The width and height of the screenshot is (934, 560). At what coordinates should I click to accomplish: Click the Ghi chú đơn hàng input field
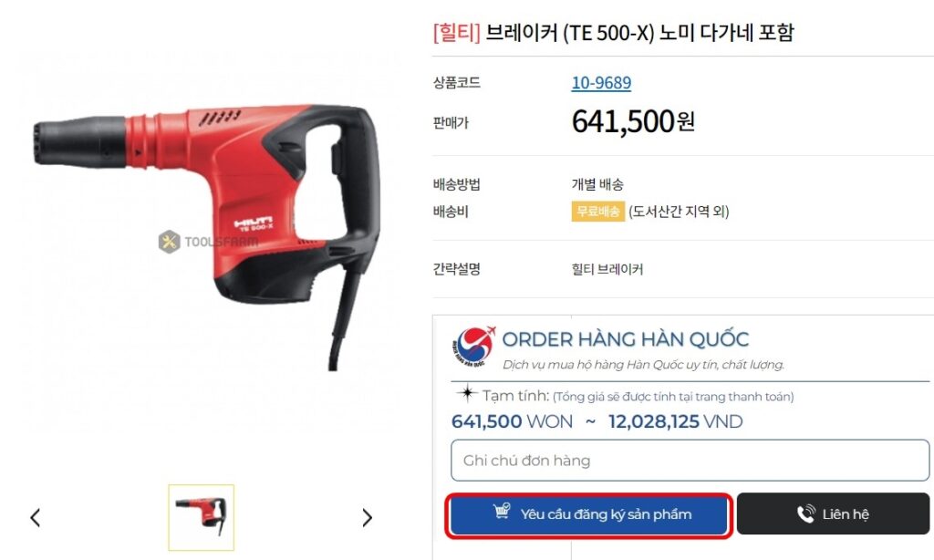[690, 461]
